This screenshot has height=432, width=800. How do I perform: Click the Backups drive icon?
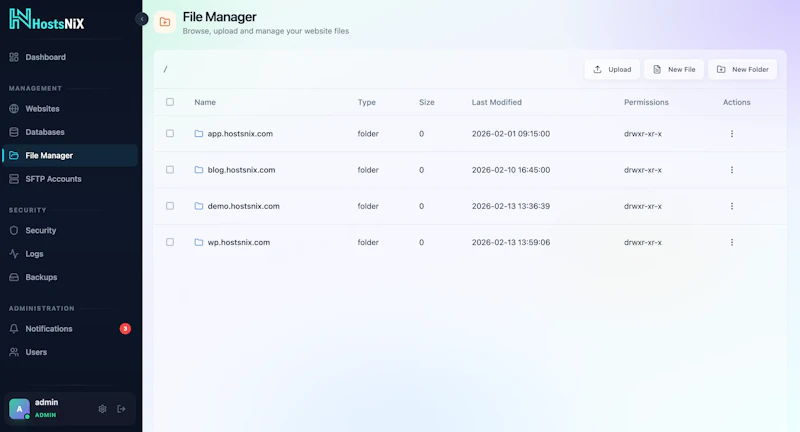click(14, 277)
